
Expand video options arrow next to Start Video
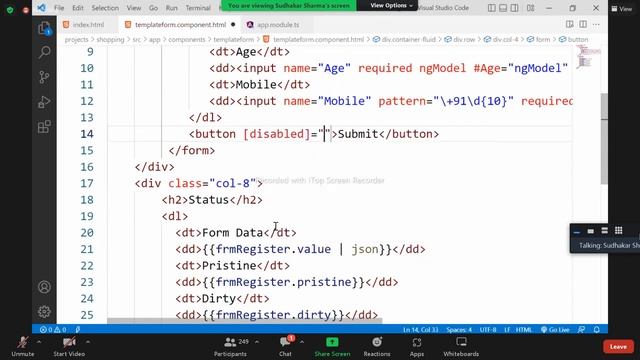tap(88, 342)
